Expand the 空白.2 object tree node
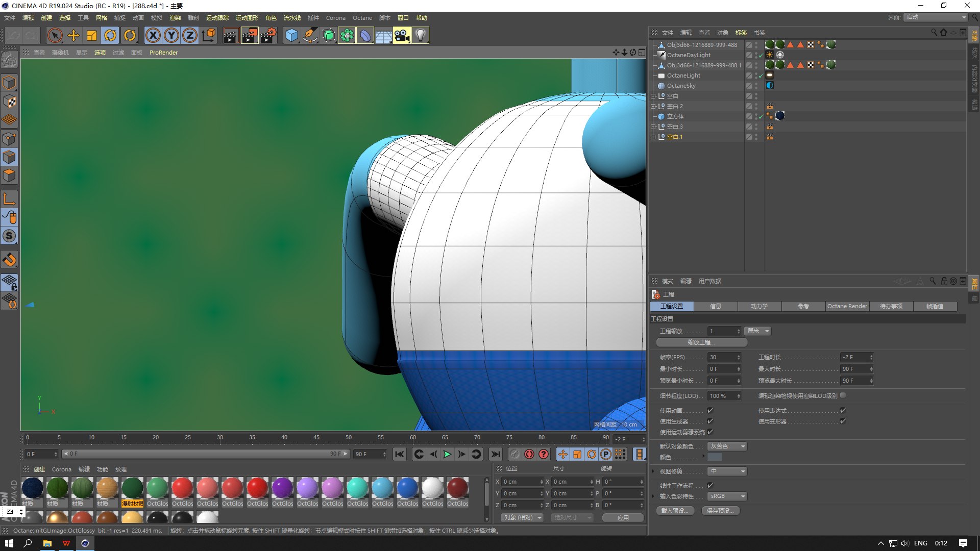Image resolution: width=980 pixels, height=551 pixels. 653,106
